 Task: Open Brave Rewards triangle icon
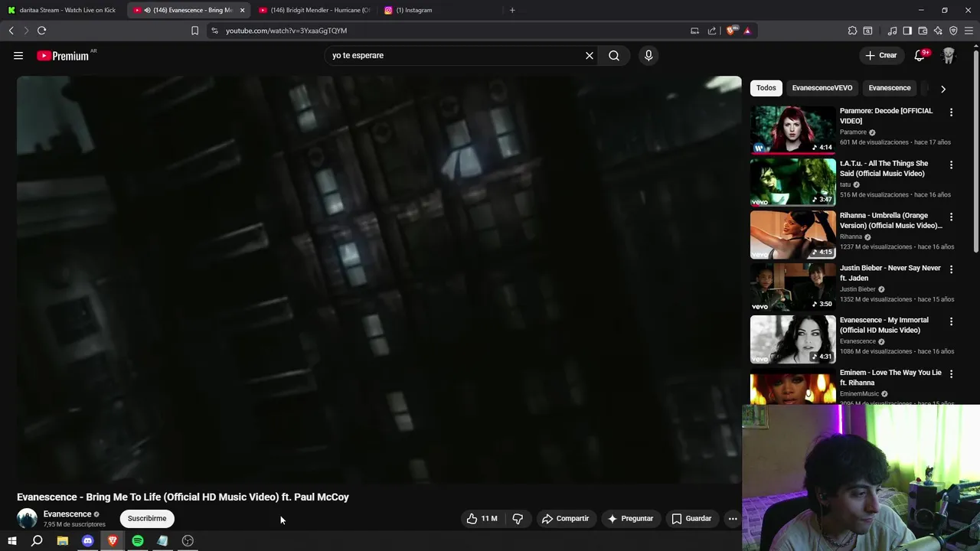pyautogui.click(x=747, y=31)
